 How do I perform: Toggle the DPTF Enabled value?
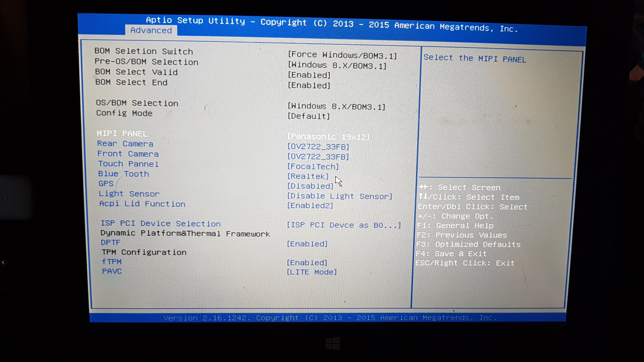307,244
